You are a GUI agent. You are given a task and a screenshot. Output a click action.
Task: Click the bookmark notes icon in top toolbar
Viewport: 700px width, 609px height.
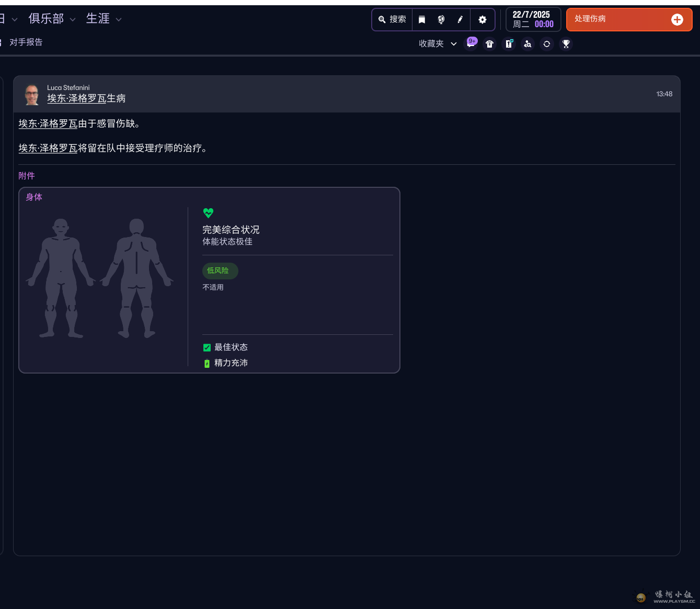(422, 19)
